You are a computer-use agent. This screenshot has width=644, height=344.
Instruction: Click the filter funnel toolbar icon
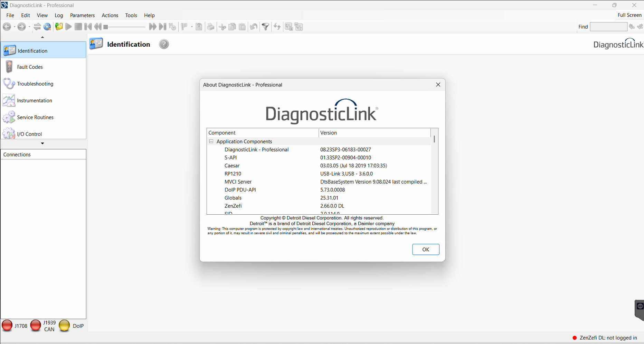click(265, 27)
